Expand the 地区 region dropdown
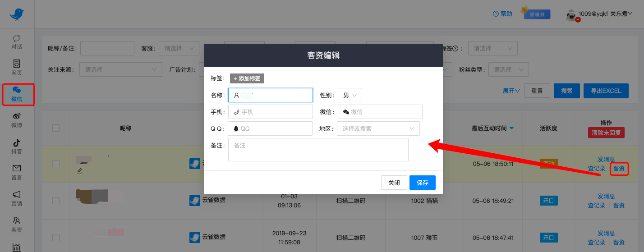The height and width of the screenshot is (252, 644). (x=378, y=128)
